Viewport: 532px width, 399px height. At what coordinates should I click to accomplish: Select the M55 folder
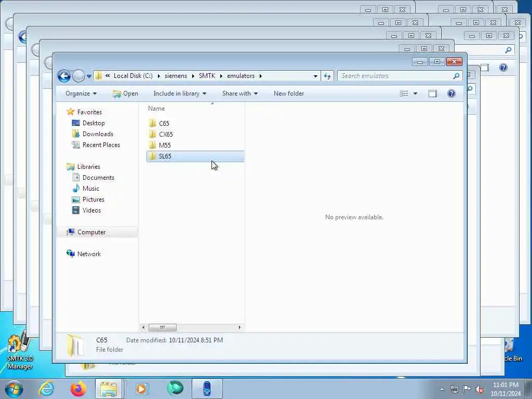pyautogui.click(x=195, y=145)
